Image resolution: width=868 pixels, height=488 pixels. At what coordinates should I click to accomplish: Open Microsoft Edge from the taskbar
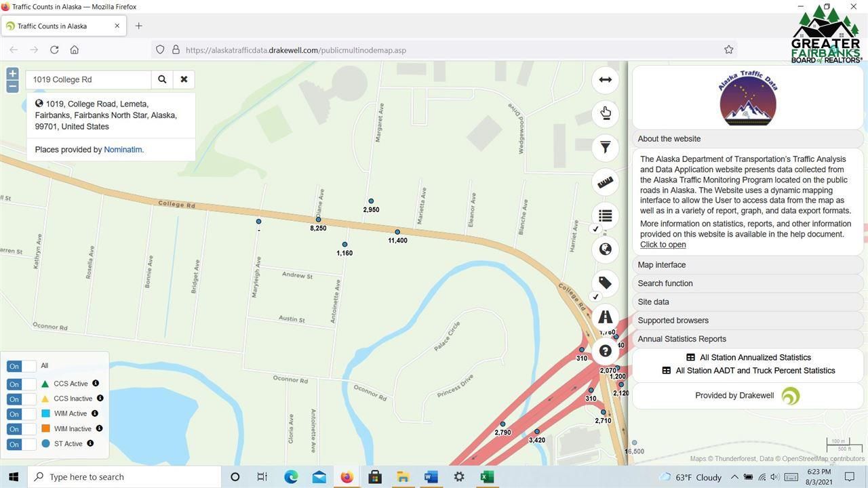click(x=291, y=476)
